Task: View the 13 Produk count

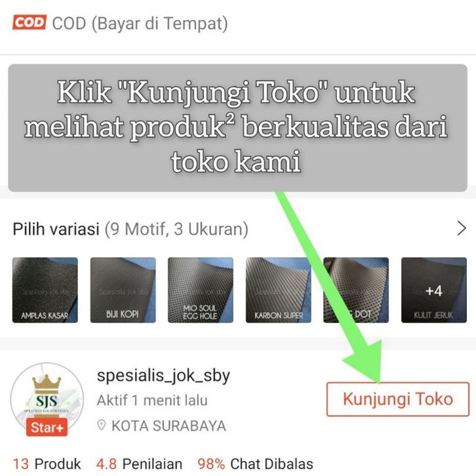Action: pos(47,464)
